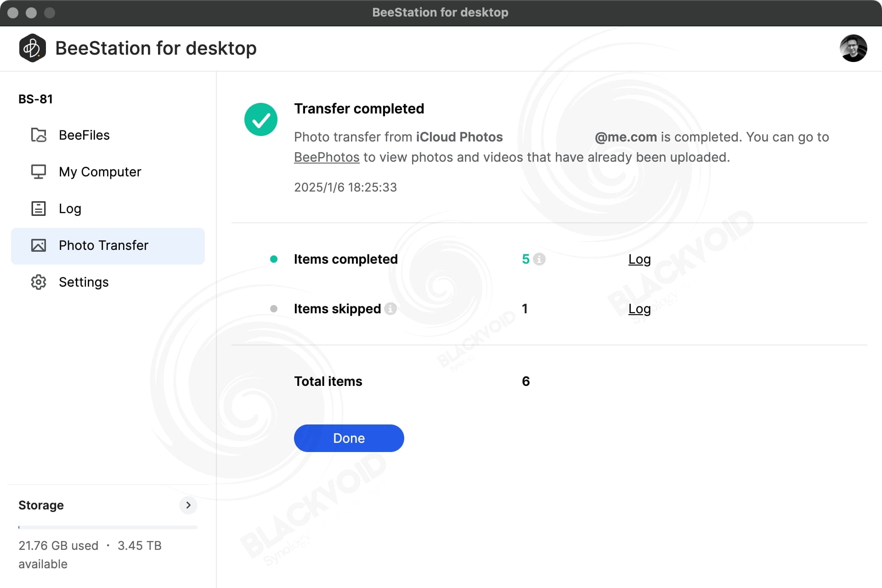Click the storage usage progress bar
This screenshot has height=588, width=882.
pyautogui.click(x=108, y=527)
